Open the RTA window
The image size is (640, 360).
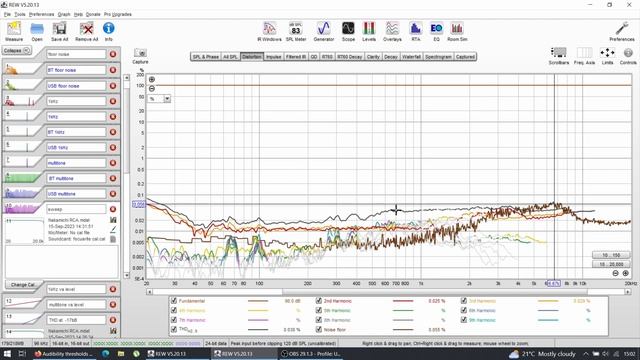(416, 31)
